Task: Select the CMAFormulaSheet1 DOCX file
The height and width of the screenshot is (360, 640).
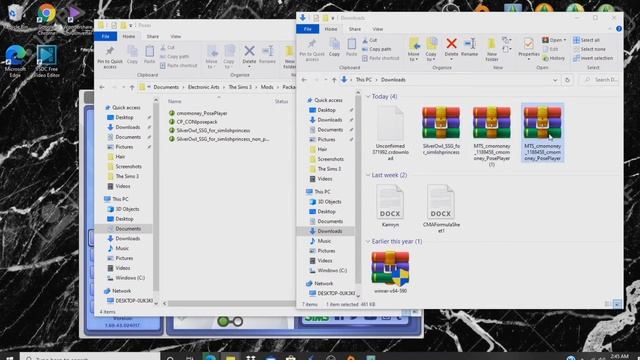Action: [441, 209]
